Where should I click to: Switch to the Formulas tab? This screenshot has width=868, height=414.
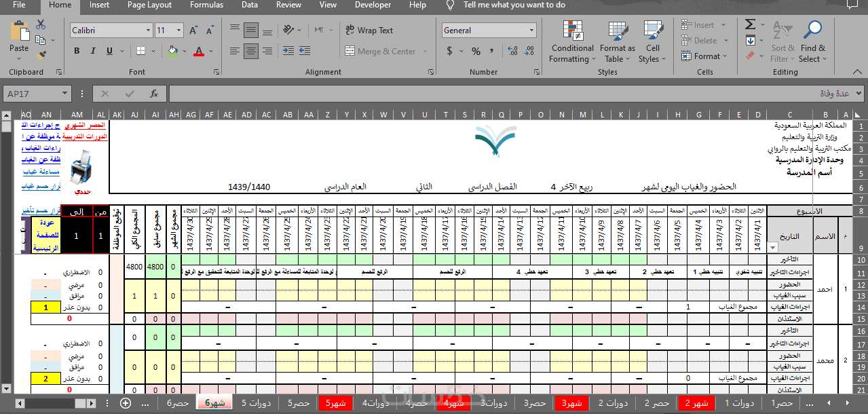206,5
